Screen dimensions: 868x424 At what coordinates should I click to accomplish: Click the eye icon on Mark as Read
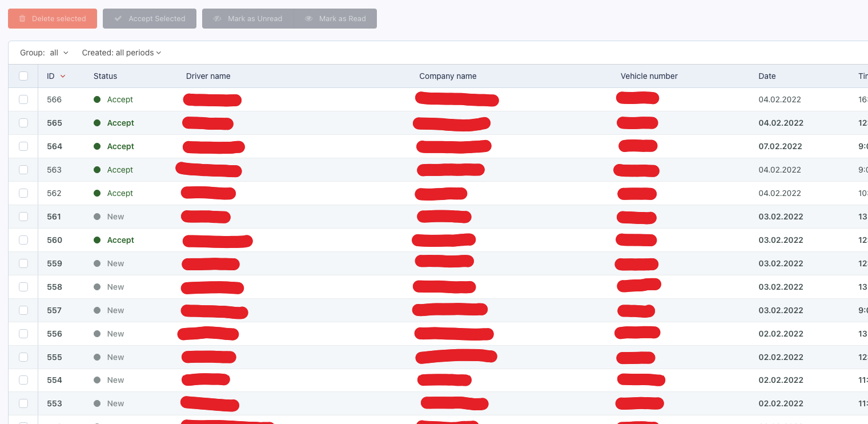pos(308,18)
